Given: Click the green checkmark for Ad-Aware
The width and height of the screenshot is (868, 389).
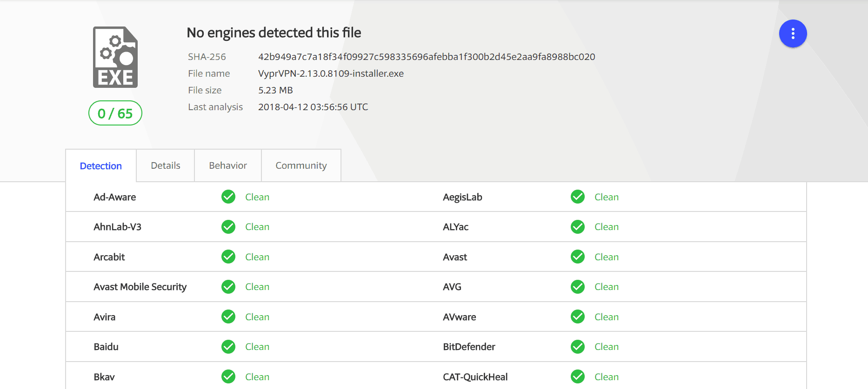Looking at the screenshot, I should tap(228, 197).
